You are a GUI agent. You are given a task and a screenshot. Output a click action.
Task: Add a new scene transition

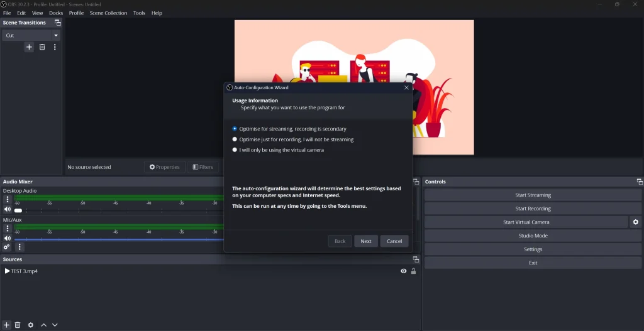pyautogui.click(x=29, y=47)
